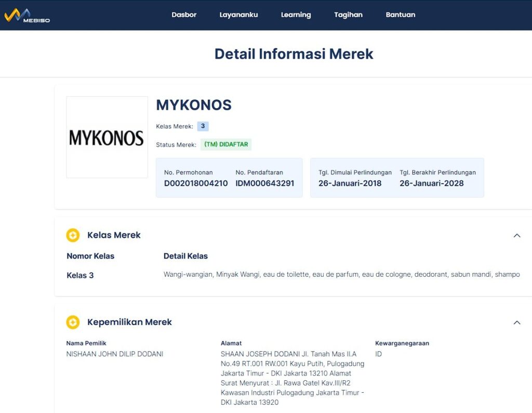The height and width of the screenshot is (413, 532).
Task: Click the Kelas Merek section title
Action: click(114, 235)
